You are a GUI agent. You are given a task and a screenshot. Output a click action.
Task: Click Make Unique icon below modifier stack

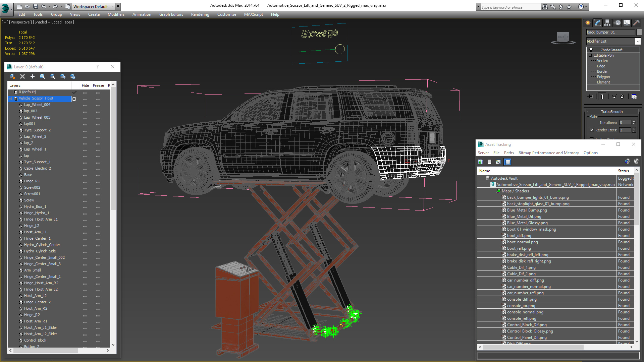pyautogui.click(x=614, y=97)
